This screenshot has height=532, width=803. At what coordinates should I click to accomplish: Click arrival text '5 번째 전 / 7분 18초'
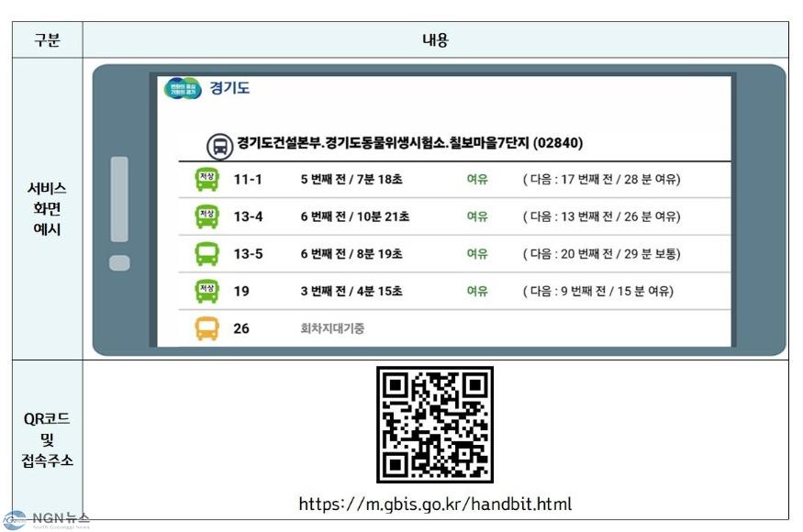pos(351,179)
